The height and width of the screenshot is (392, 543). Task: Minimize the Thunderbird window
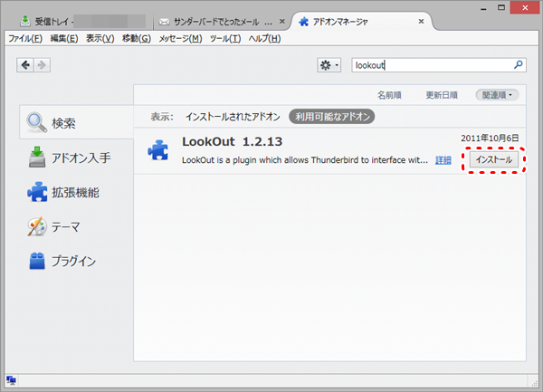tap(483, 7)
